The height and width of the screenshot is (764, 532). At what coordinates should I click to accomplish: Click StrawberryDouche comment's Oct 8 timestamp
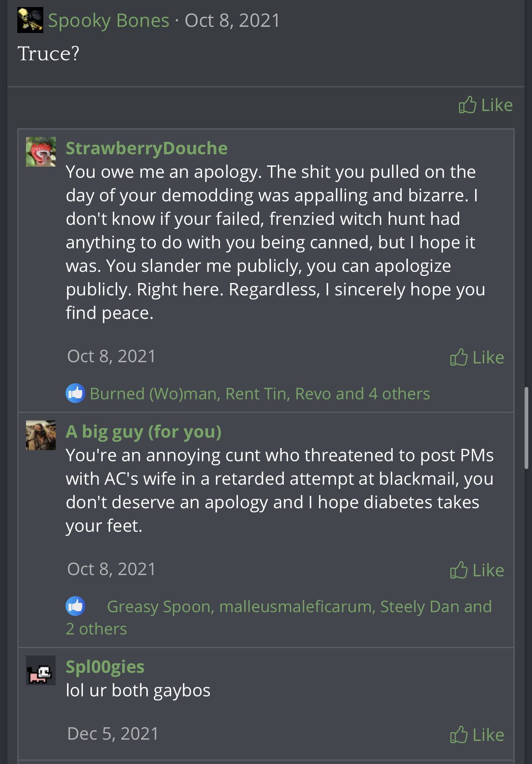[111, 356]
